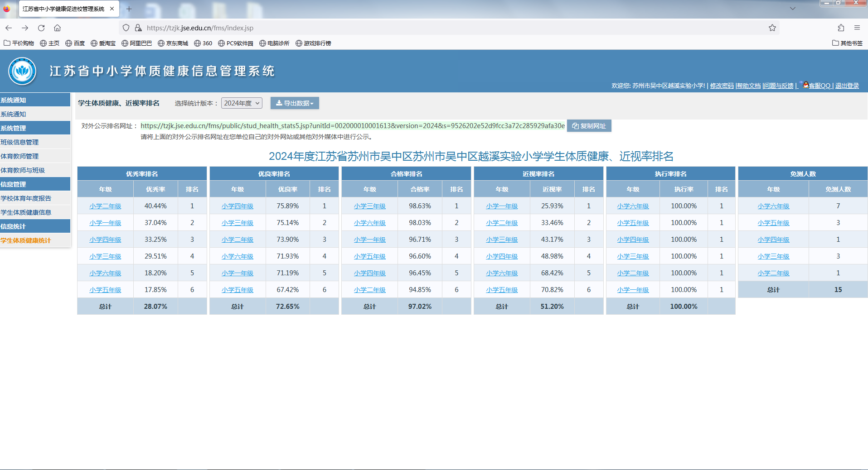868x470 pixels.
Task: Click the 复制网址 copy button
Action: pyautogui.click(x=589, y=126)
